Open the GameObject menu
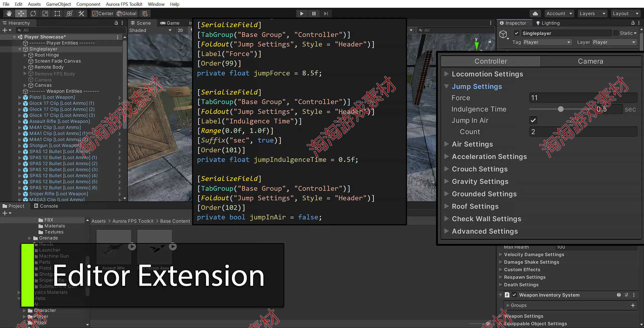This screenshot has height=328, width=644. pos(58,4)
